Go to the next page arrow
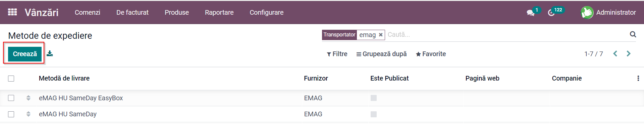The width and height of the screenshot is (644, 124). coord(629,53)
